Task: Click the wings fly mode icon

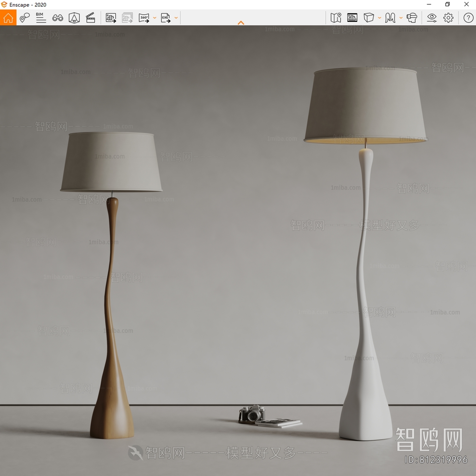Action: tap(390, 18)
